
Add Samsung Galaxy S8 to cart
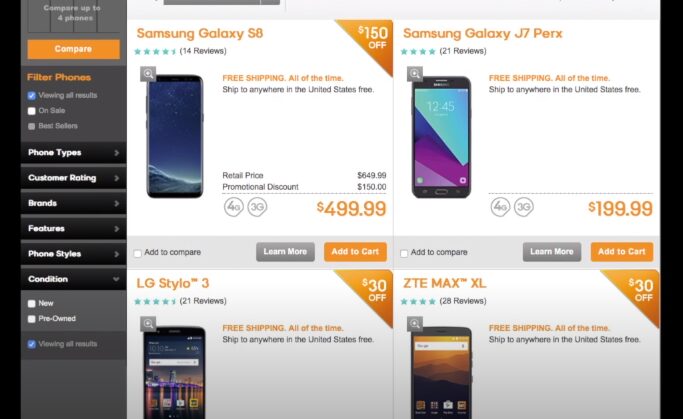click(x=355, y=252)
